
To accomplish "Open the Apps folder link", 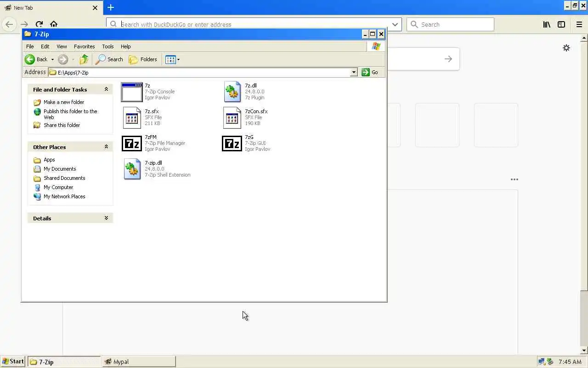I will 49,160.
